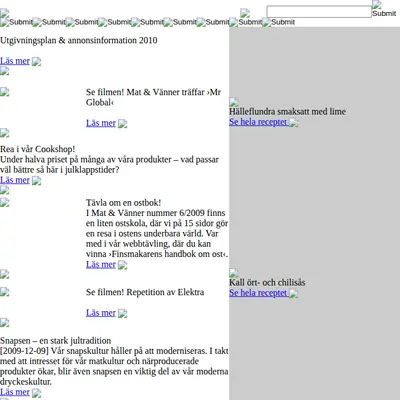Open Läs mer under Repetition av Elektra

coord(101,313)
